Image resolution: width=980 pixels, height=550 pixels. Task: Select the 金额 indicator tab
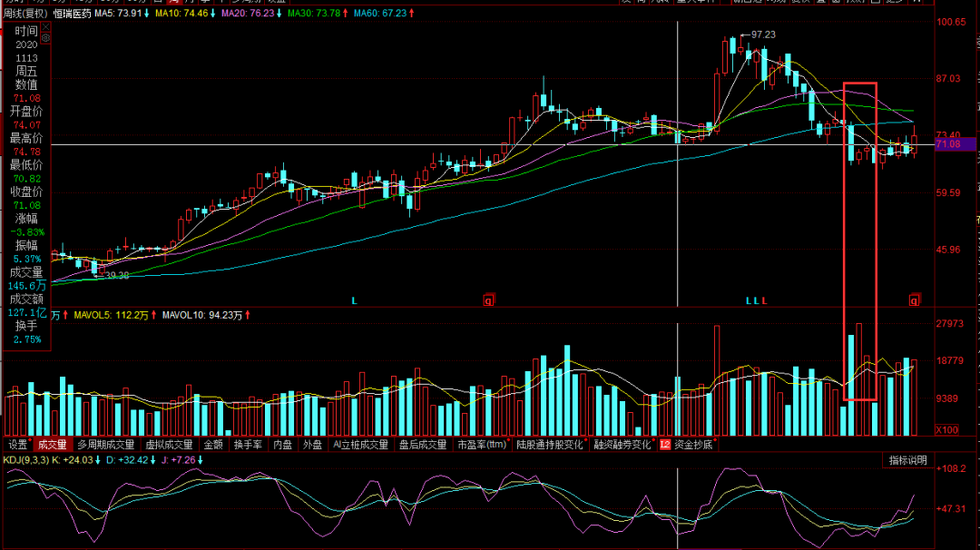click(213, 445)
